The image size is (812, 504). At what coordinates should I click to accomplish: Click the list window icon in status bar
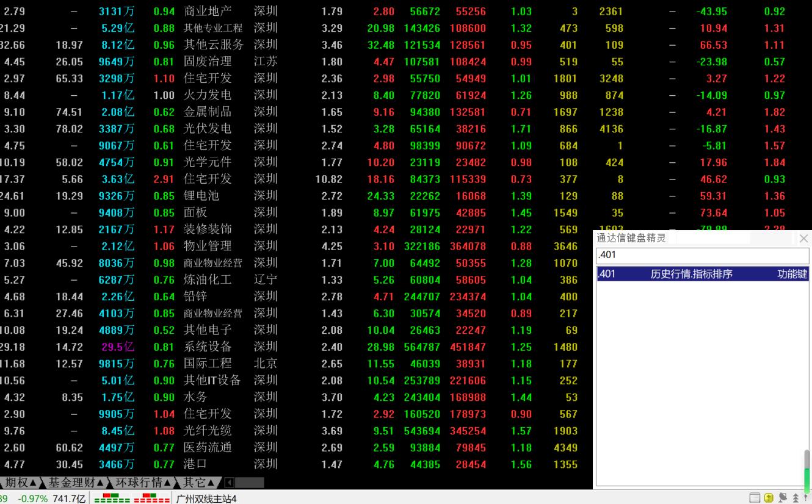[x=755, y=498]
